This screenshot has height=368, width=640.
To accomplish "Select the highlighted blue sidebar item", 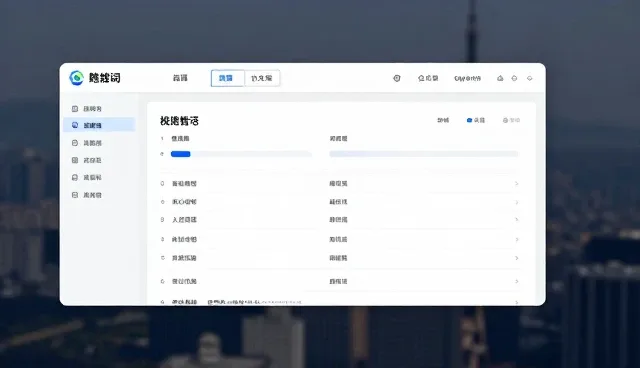I will click(99, 125).
